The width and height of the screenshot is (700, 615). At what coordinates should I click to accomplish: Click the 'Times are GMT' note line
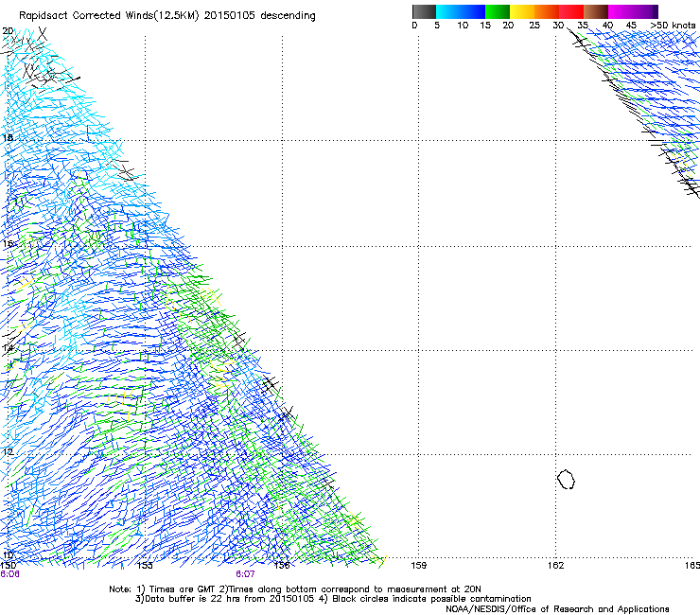(294, 589)
